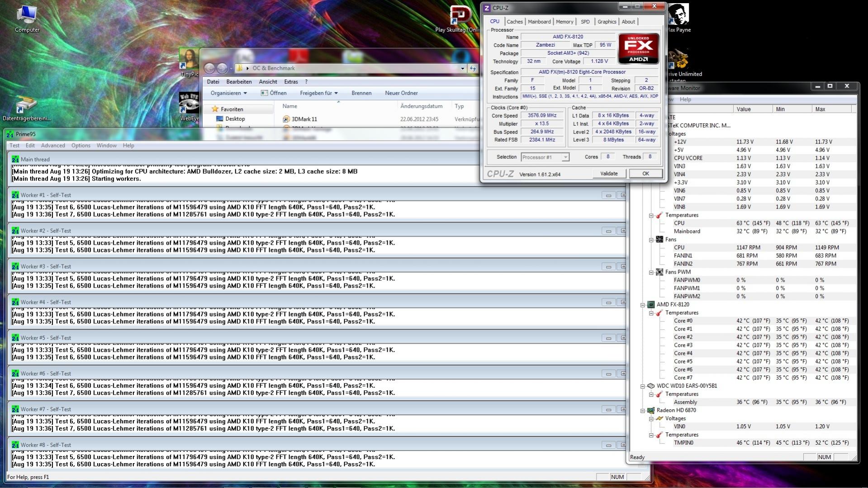Click the Value column header in Hardware Monitor

[x=753, y=109]
